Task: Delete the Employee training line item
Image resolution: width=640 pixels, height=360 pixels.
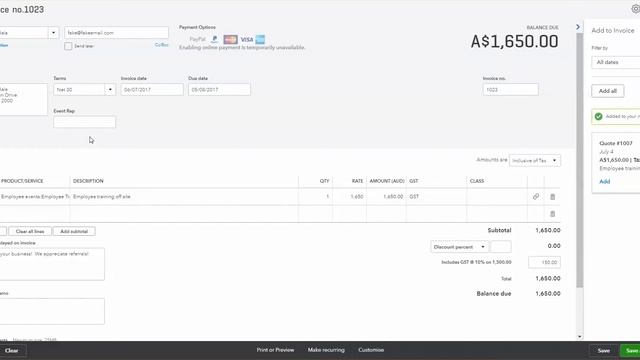Action: tap(553, 197)
